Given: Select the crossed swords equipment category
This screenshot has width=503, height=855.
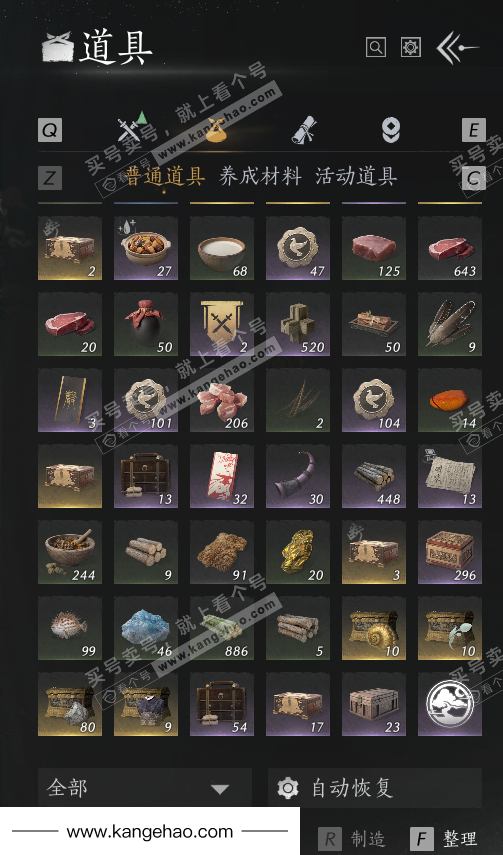Looking at the screenshot, I should 130,129.
